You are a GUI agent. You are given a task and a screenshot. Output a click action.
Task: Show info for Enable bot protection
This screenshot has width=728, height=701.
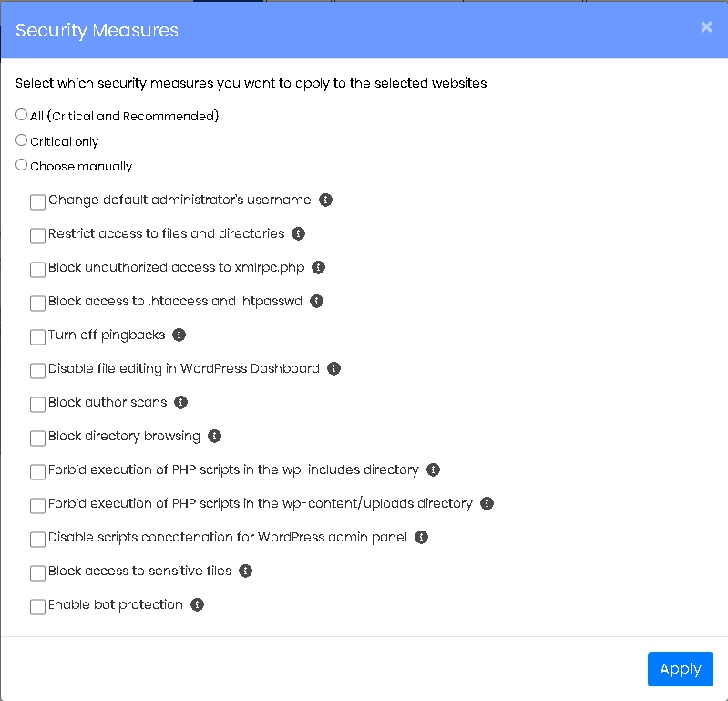coord(197,605)
